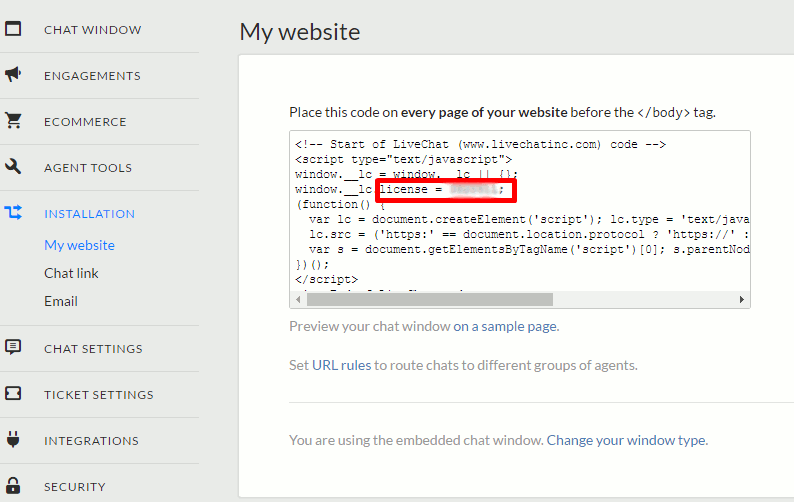The width and height of the screenshot is (794, 502).
Task: Click the code box scroll right arrow
Action: coord(742,299)
